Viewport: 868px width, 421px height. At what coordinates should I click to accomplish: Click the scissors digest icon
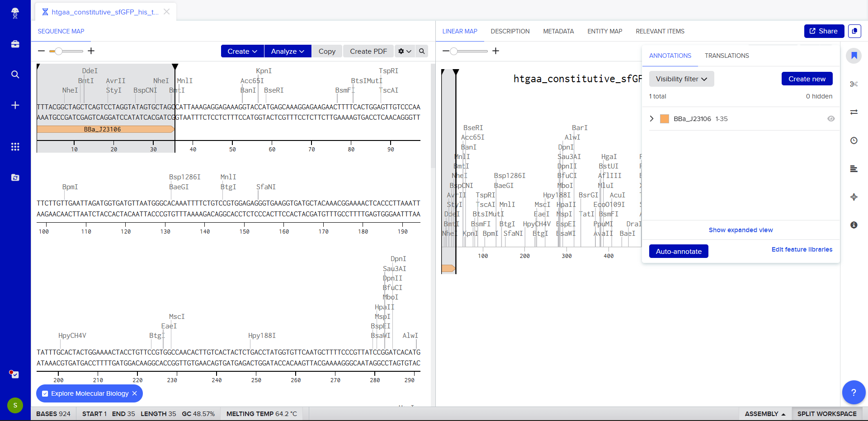click(854, 84)
